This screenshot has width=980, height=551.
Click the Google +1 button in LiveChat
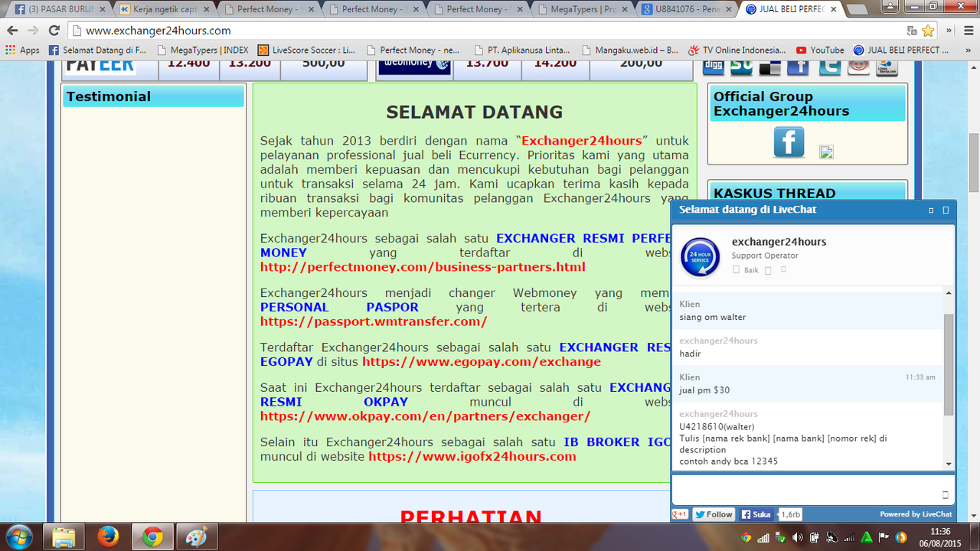tap(680, 514)
